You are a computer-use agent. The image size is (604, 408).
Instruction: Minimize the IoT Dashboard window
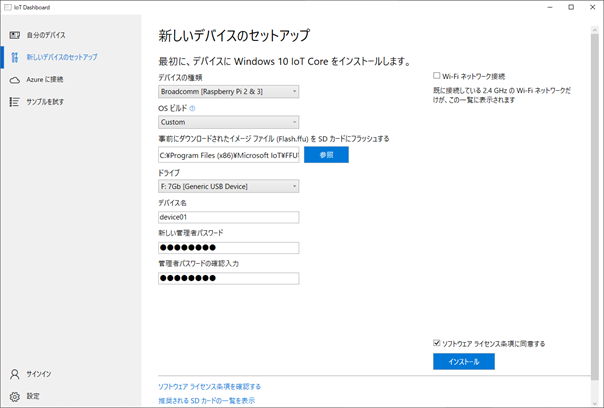coord(550,7)
